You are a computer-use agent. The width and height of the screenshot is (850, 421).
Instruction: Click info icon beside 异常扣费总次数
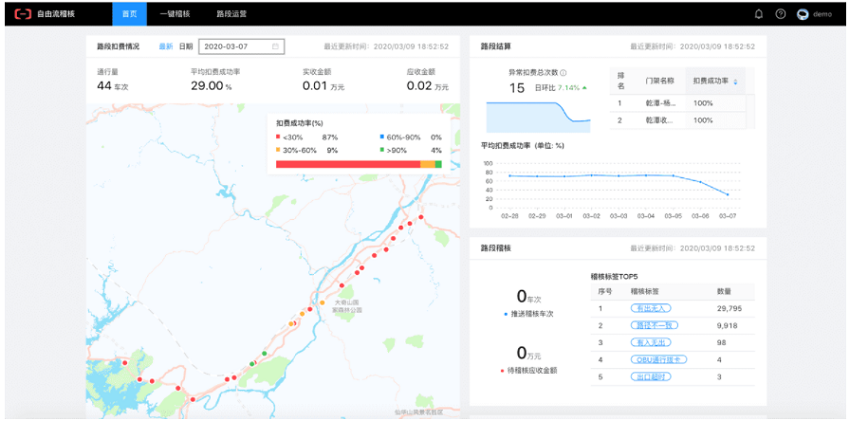click(563, 73)
